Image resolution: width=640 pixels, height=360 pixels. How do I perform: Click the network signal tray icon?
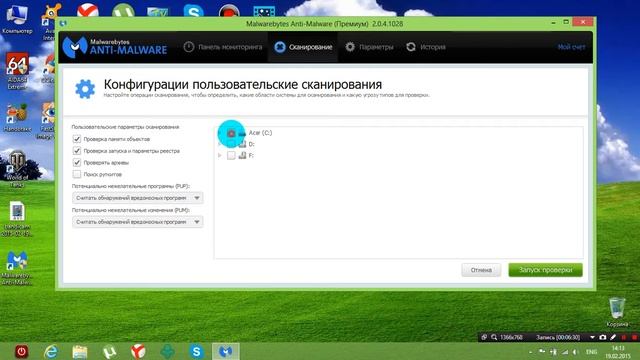click(564, 352)
